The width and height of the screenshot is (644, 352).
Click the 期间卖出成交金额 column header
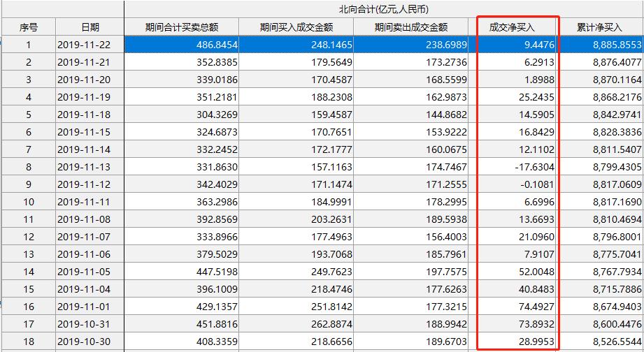coord(410,27)
